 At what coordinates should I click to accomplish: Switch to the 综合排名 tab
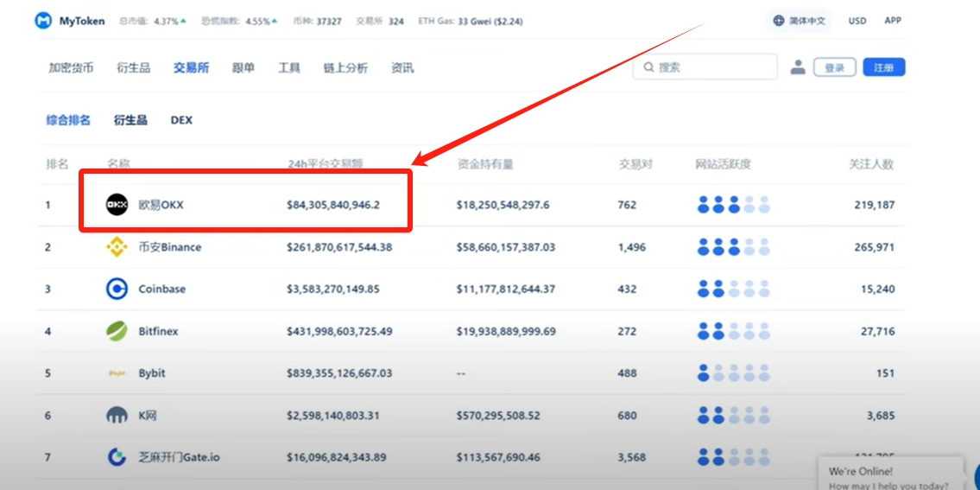[x=68, y=120]
